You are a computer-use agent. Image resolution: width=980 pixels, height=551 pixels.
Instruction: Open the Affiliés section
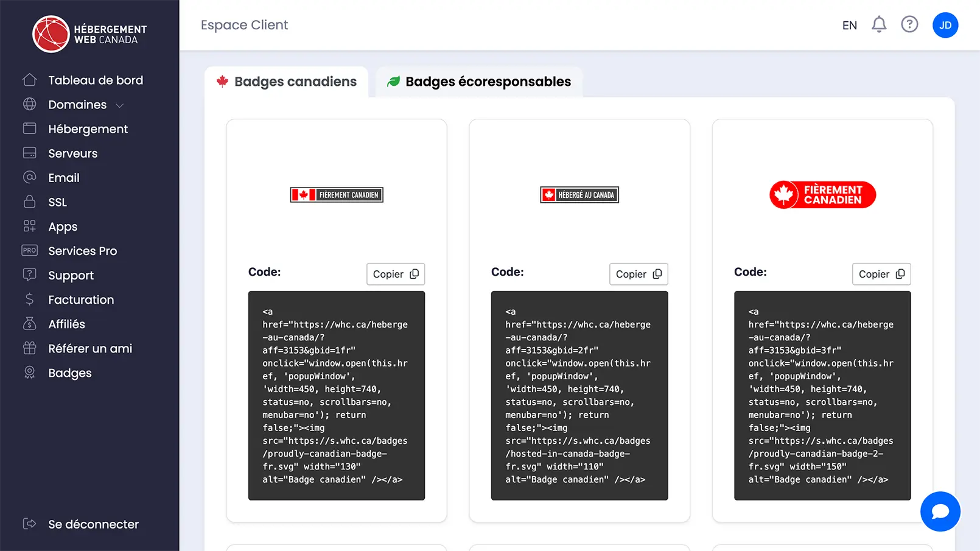(67, 323)
